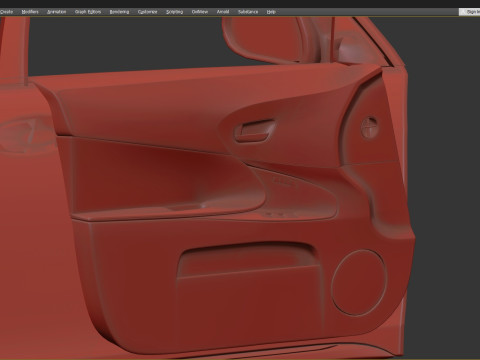This screenshot has height=360, width=480.
Task: Open the Customize menu
Action: point(147,12)
